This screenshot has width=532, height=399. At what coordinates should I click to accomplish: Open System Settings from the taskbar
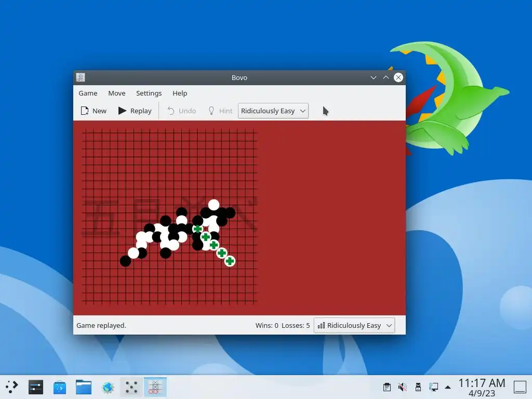tap(36, 387)
